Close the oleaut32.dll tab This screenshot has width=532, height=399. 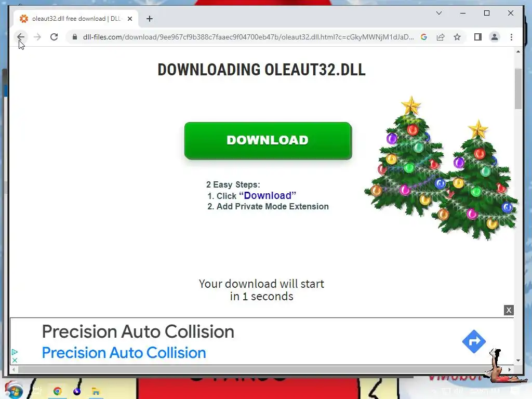point(129,19)
